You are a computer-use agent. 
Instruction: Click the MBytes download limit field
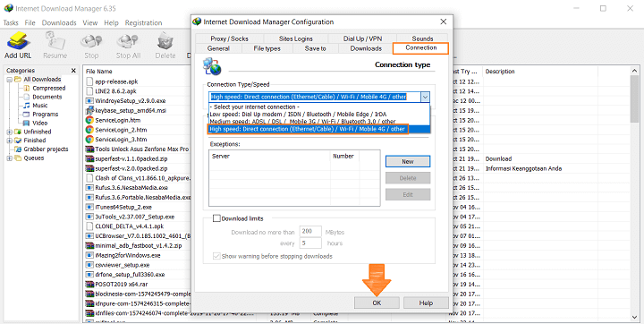310,232
